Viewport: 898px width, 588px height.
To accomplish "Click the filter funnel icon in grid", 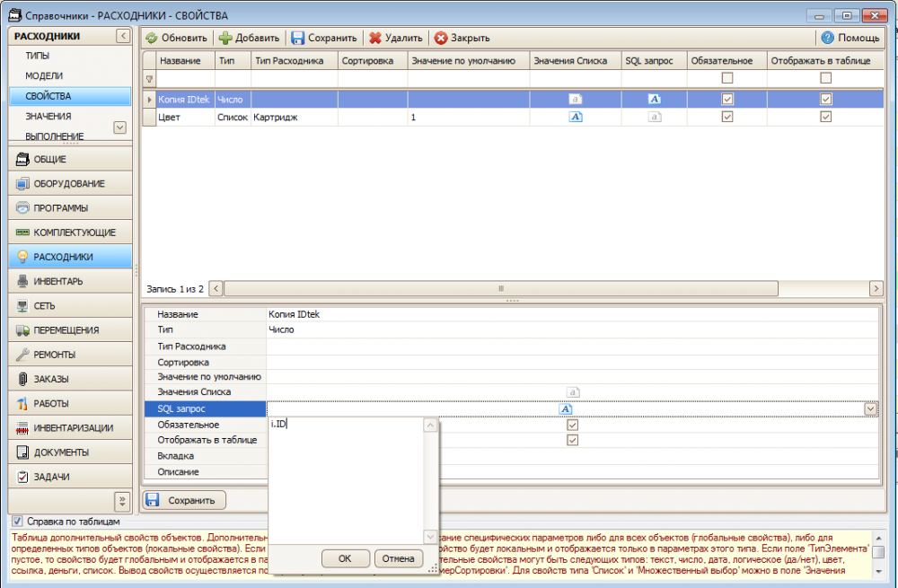I will [149, 79].
